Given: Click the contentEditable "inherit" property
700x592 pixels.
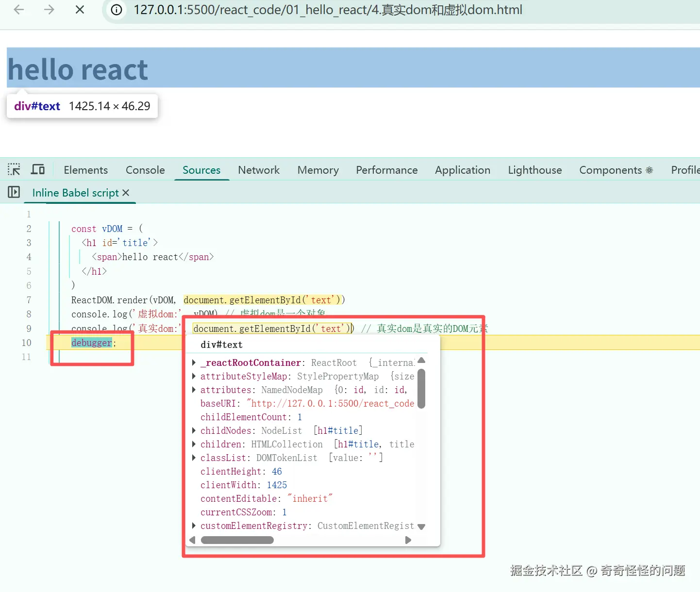Looking at the screenshot, I should tap(267, 498).
